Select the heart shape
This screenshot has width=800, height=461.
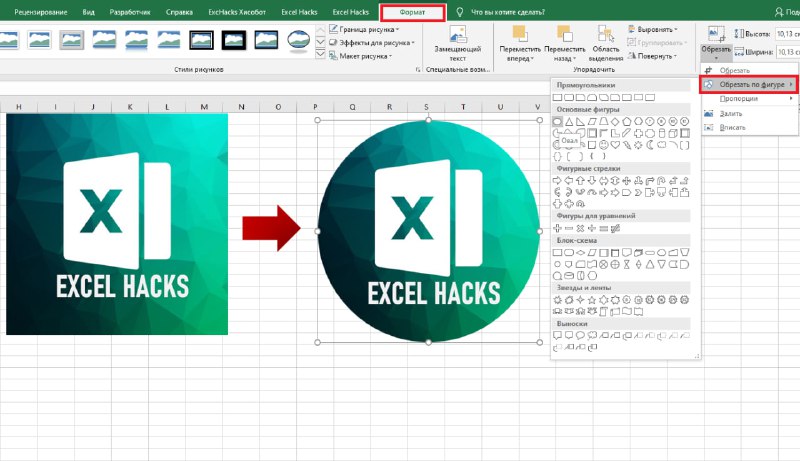pos(615,145)
